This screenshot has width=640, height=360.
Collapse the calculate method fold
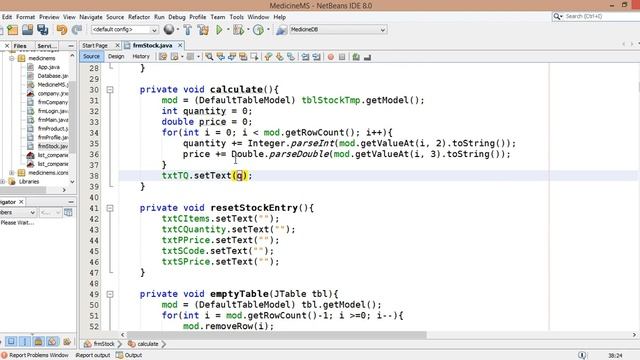coord(110,89)
